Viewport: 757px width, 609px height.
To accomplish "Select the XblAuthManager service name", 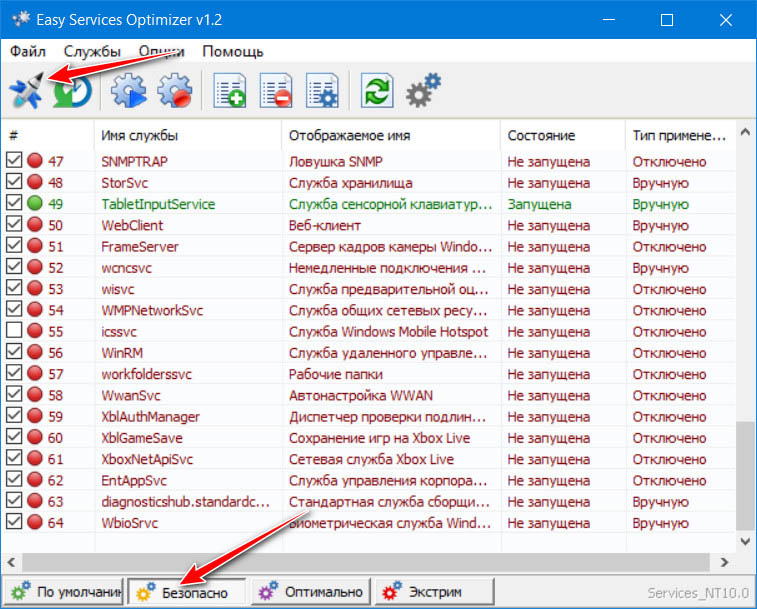I will click(x=150, y=416).
